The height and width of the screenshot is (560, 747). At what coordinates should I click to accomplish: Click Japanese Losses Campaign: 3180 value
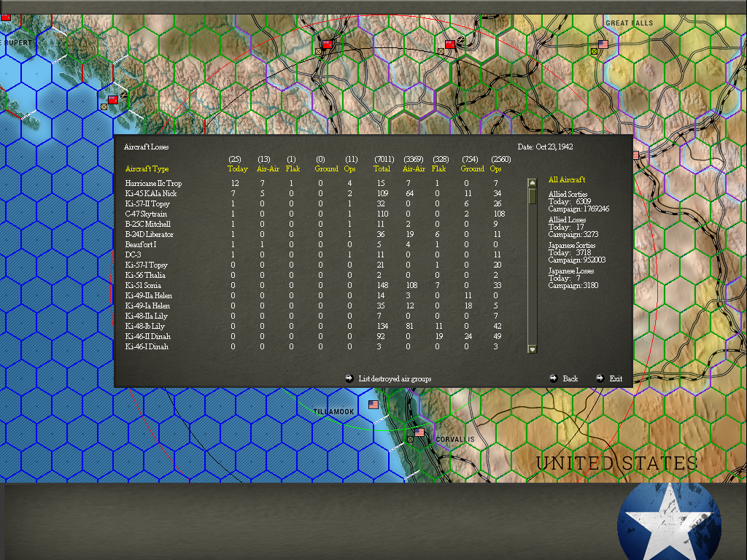point(573,285)
